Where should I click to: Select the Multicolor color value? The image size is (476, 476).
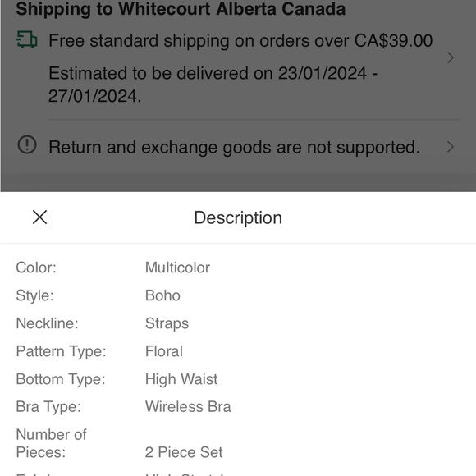pyautogui.click(x=177, y=268)
